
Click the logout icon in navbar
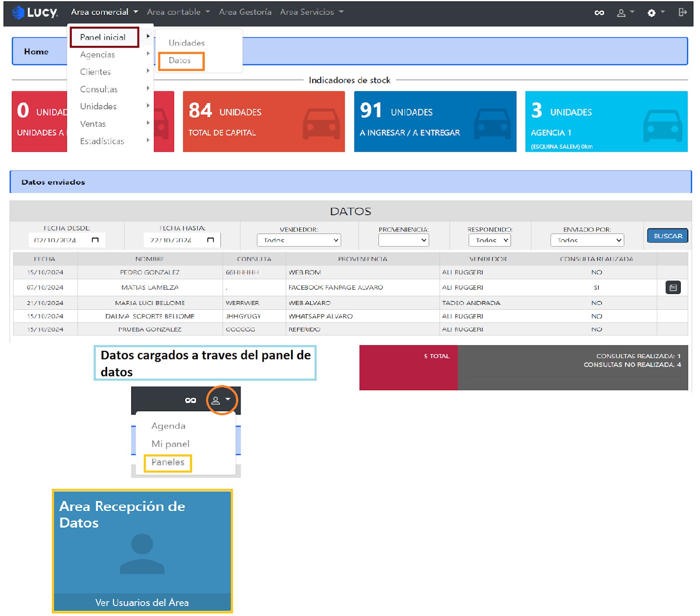[682, 12]
